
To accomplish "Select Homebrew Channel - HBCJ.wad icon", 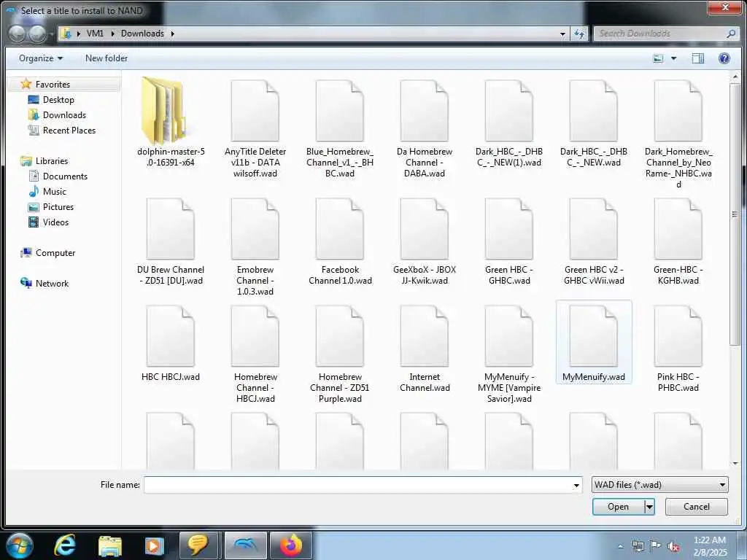I will [255, 336].
